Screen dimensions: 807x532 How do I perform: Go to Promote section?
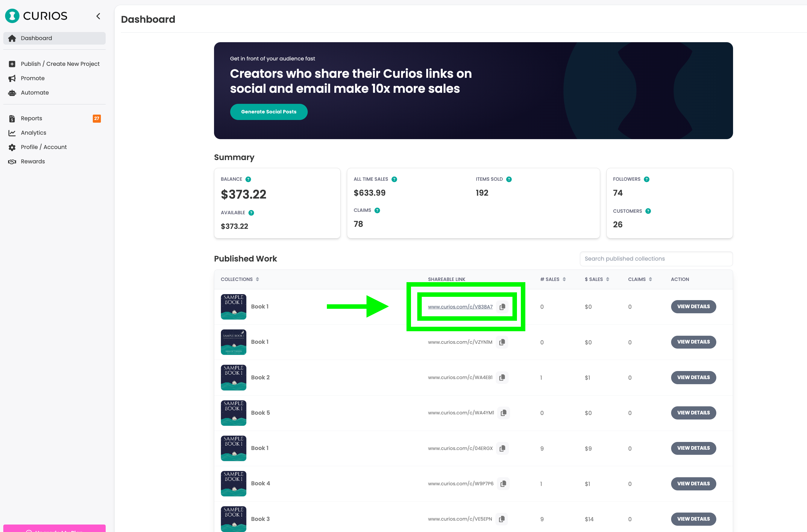click(54, 78)
